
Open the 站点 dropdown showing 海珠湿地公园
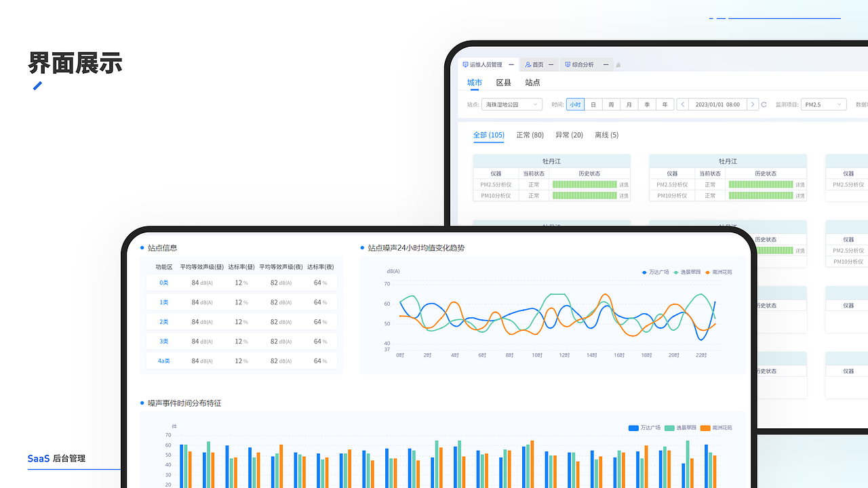point(512,104)
